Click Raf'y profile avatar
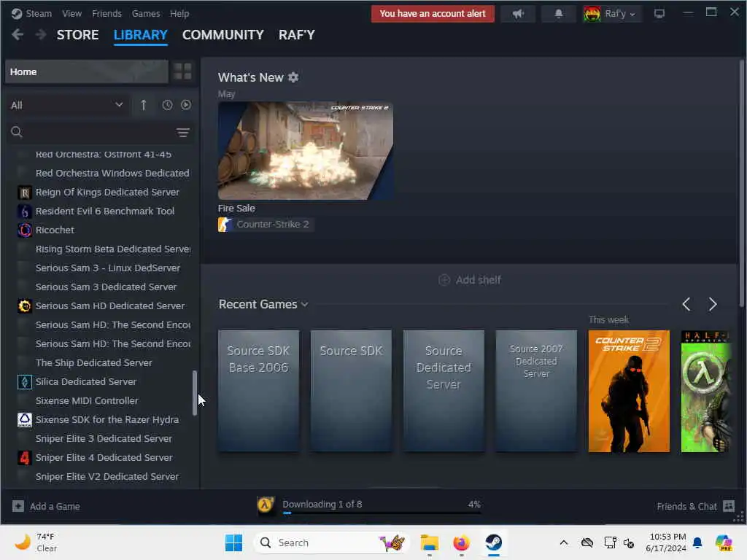This screenshot has width=747, height=560. [x=592, y=14]
